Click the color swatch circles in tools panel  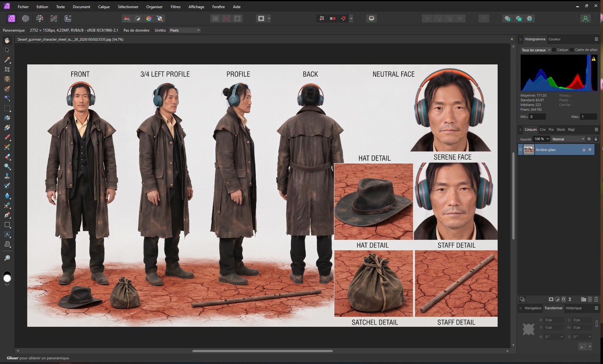[x=7, y=277]
